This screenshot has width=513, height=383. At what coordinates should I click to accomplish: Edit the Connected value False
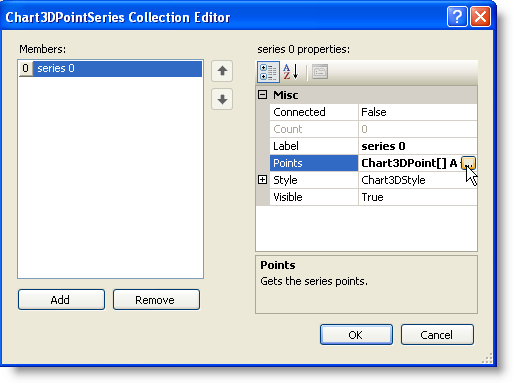tap(418, 112)
